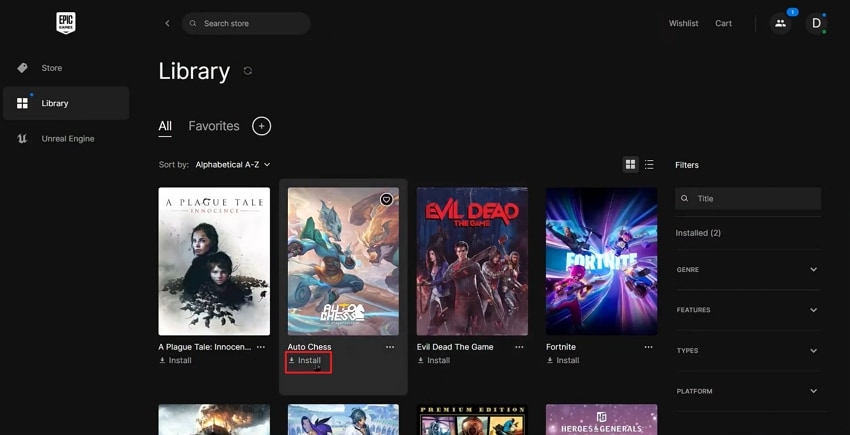Open the Wishlist page

[x=683, y=23]
